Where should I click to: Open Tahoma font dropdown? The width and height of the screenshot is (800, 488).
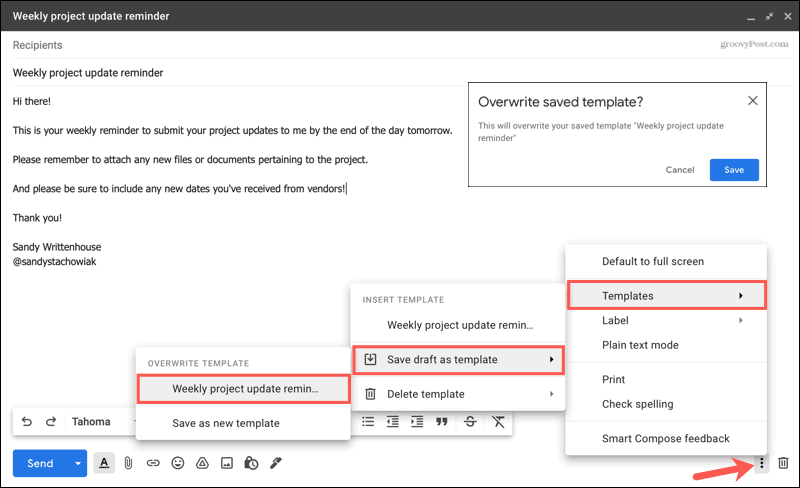[x=102, y=422]
